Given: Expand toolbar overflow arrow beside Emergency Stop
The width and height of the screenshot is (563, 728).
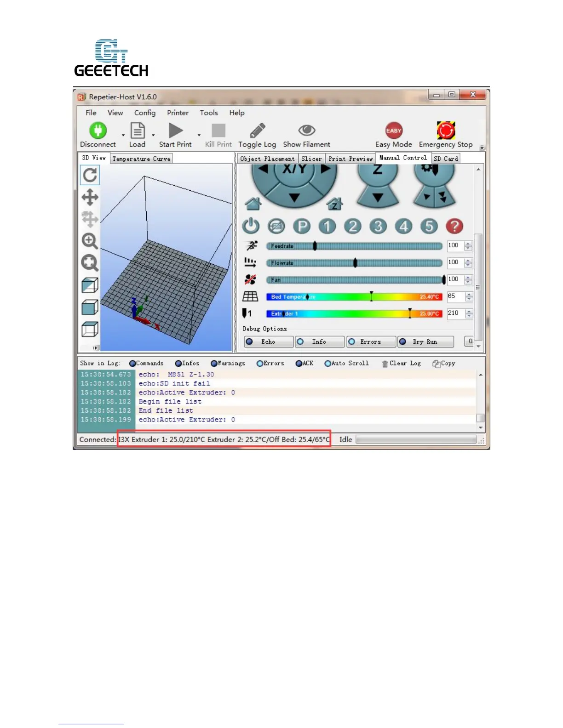Looking at the screenshot, I should click(x=482, y=148).
